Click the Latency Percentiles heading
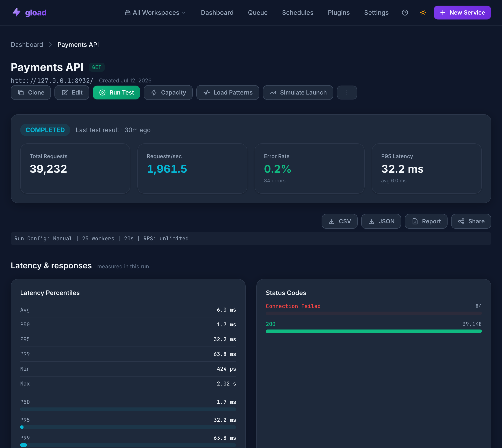502x448 pixels. [x=50, y=293]
